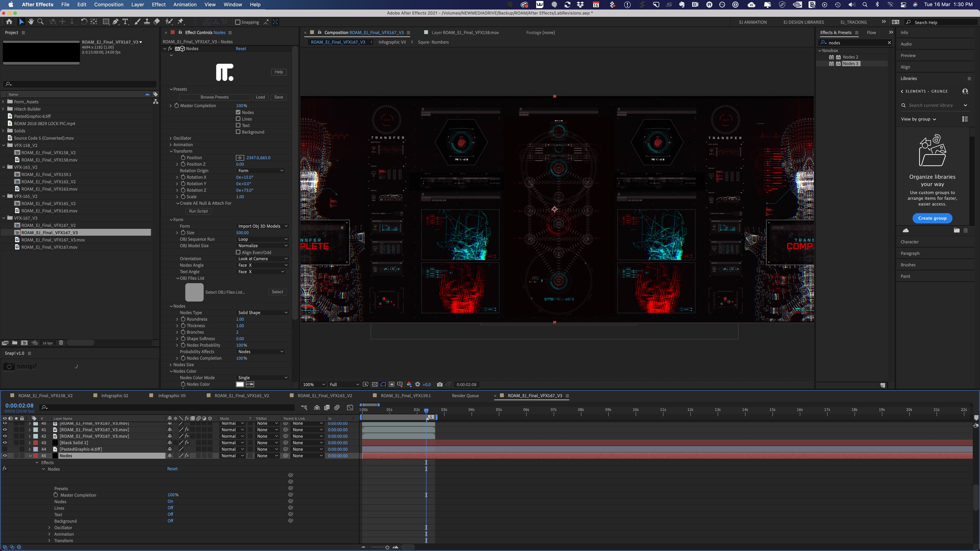Select the Roto Brush tool
Screen dimensions: 980x551
click(x=169, y=22)
